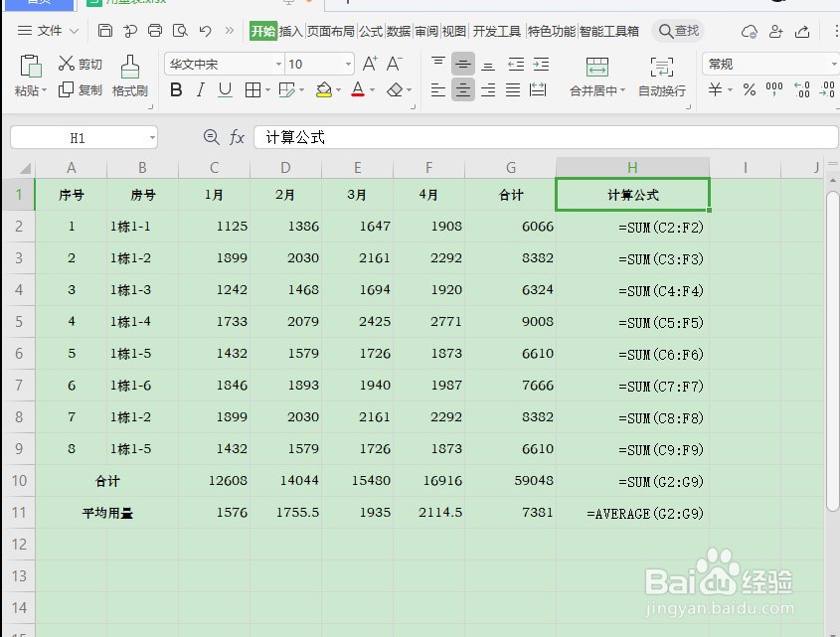Viewport: 840px width, 637px height.
Task: Click the fx insert function icon
Action: point(237,138)
